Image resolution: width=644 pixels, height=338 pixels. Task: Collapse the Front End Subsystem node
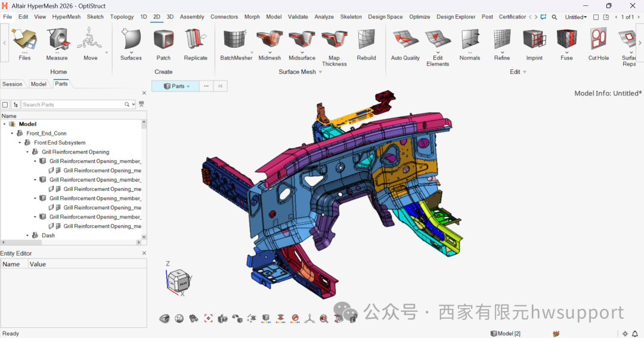[x=20, y=143]
